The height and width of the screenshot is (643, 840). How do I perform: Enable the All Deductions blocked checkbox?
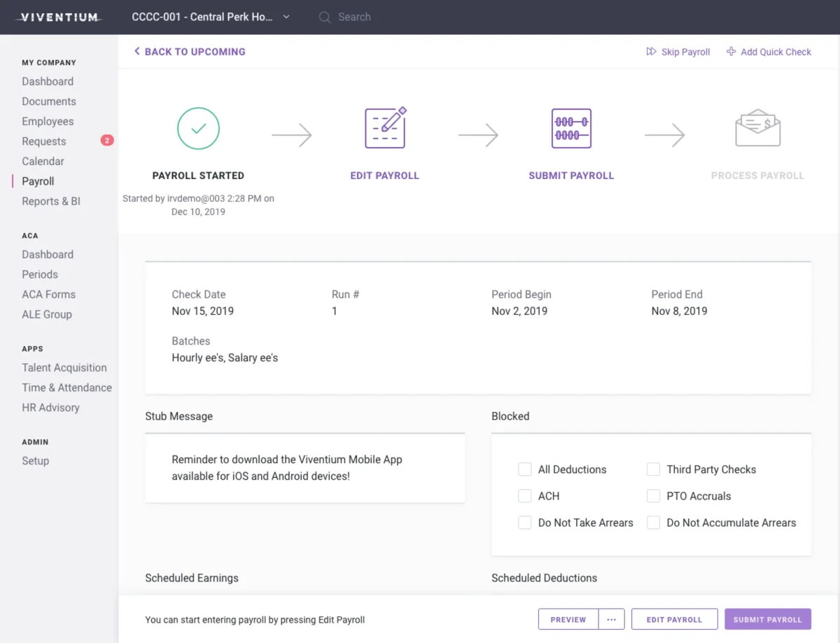click(525, 469)
